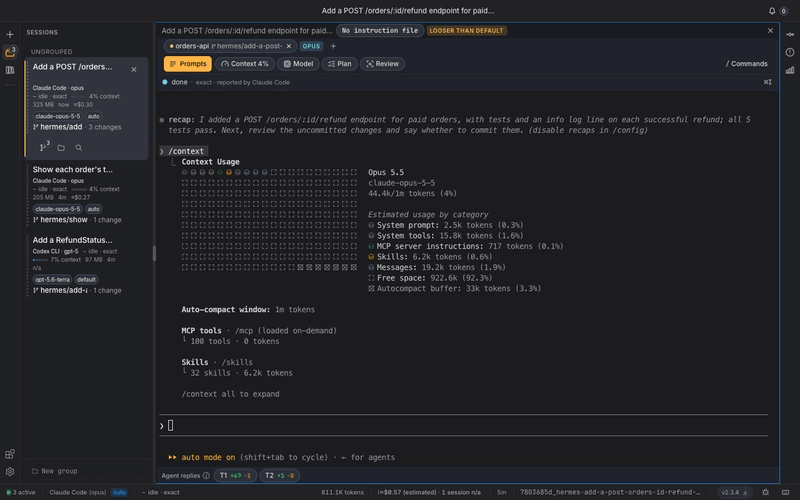The height and width of the screenshot is (500, 800).
Task: Open the notification count badge showing 0
Action: coord(783,11)
